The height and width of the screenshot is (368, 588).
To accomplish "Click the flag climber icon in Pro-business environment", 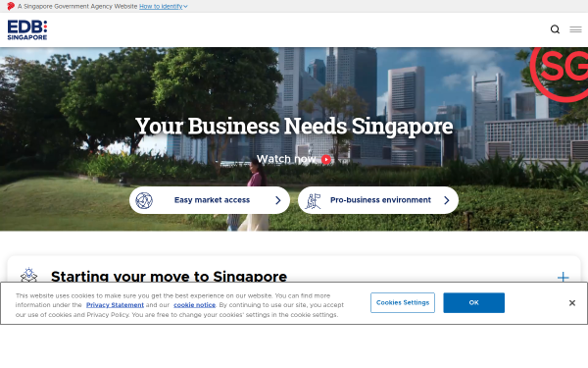I will [314, 201].
